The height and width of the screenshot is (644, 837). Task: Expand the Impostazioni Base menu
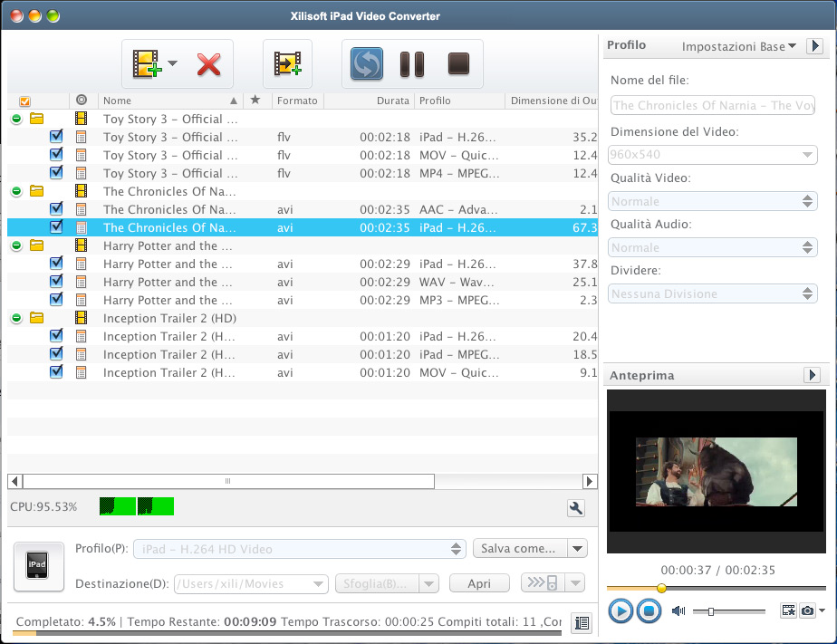(x=738, y=46)
